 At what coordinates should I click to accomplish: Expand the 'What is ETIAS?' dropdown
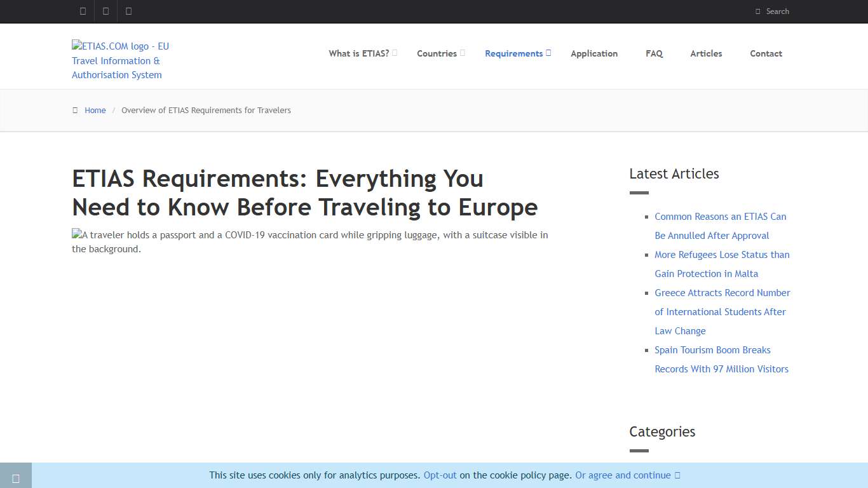tap(358, 53)
